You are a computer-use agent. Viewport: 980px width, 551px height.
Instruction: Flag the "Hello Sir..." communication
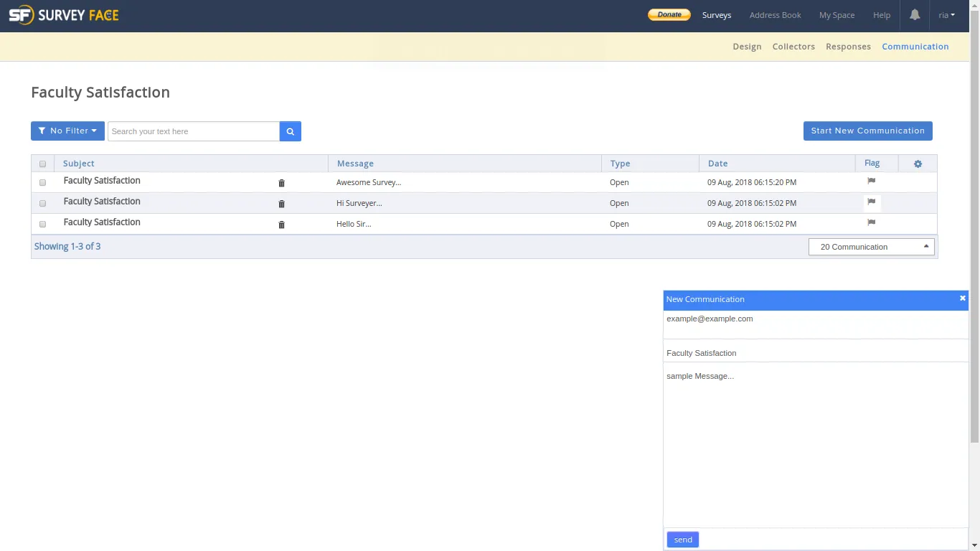click(871, 223)
